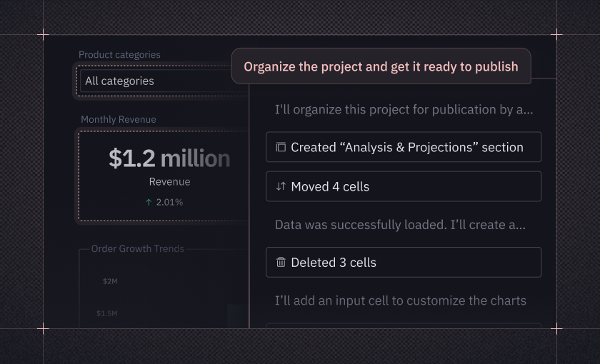The image size is (600, 364).
Task: Click the $1.5M axis label
Action: [x=106, y=313]
